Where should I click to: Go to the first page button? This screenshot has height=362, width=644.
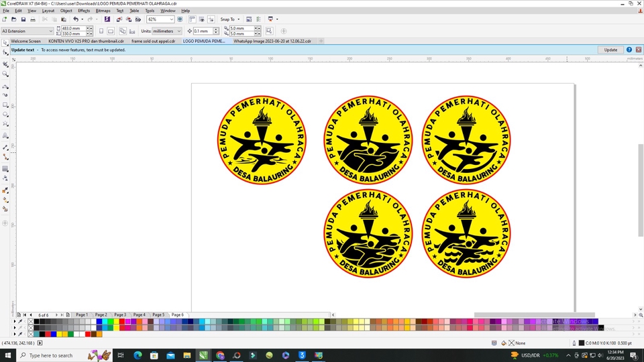pyautogui.click(x=25, y=315)
